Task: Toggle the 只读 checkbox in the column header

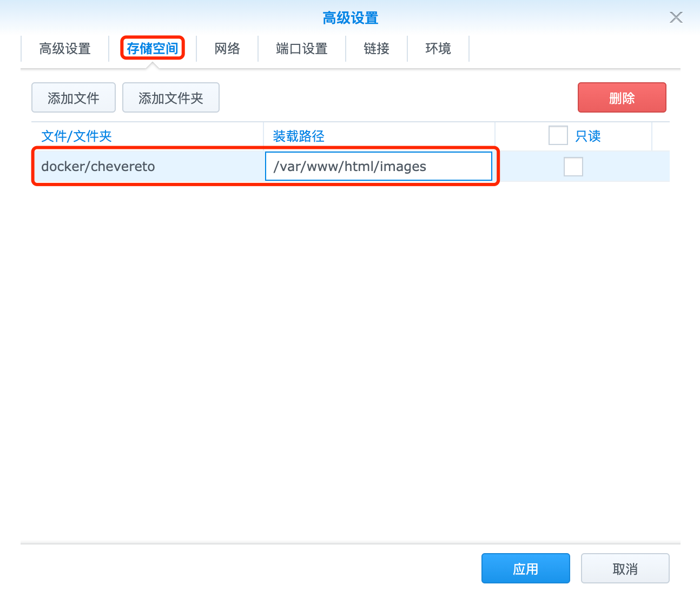Action: (x=558, y=135)
